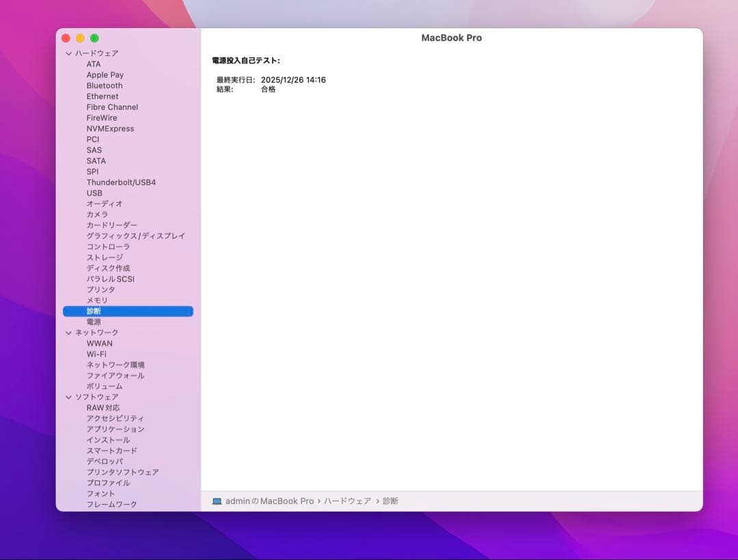Select 電源 in hardware list
Viewport: 738px width, 560px height.
click(x=94, y=322)
